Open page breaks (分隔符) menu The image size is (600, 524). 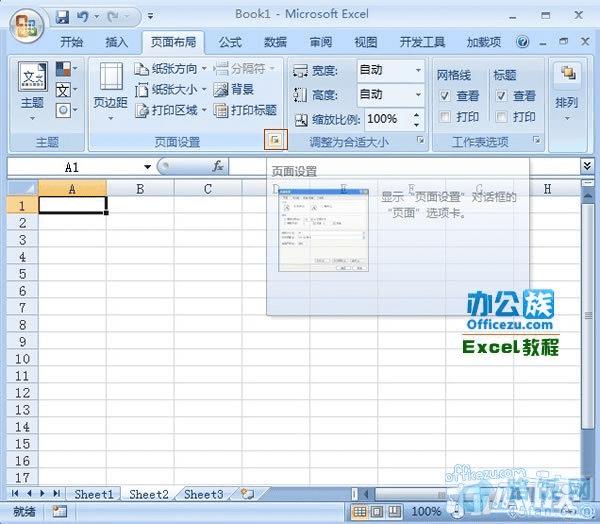244,69
